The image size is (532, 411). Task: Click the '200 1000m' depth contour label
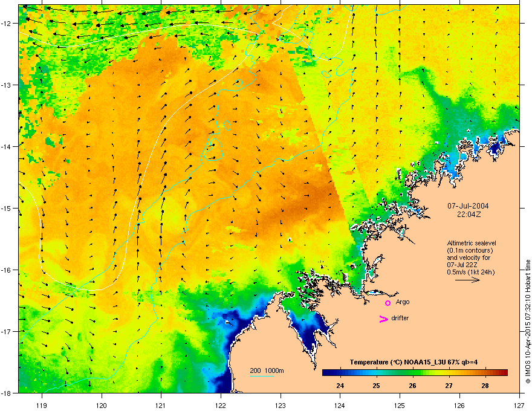click(x=267, y=371)
